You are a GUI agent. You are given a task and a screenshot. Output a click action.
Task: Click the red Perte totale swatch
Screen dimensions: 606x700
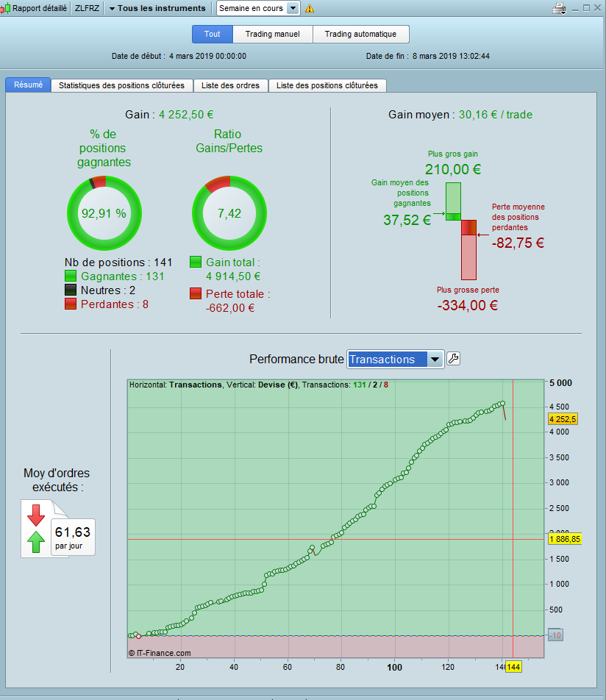(196, 293)
